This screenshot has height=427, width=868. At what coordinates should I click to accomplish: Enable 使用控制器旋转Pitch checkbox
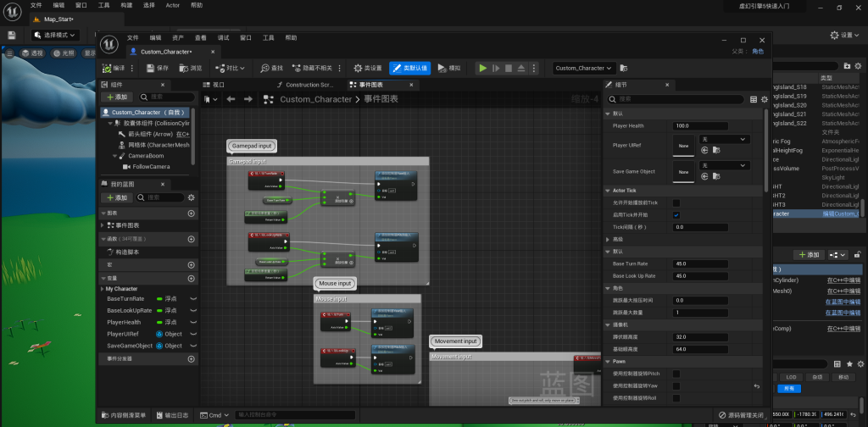click(x=676, y=374)
